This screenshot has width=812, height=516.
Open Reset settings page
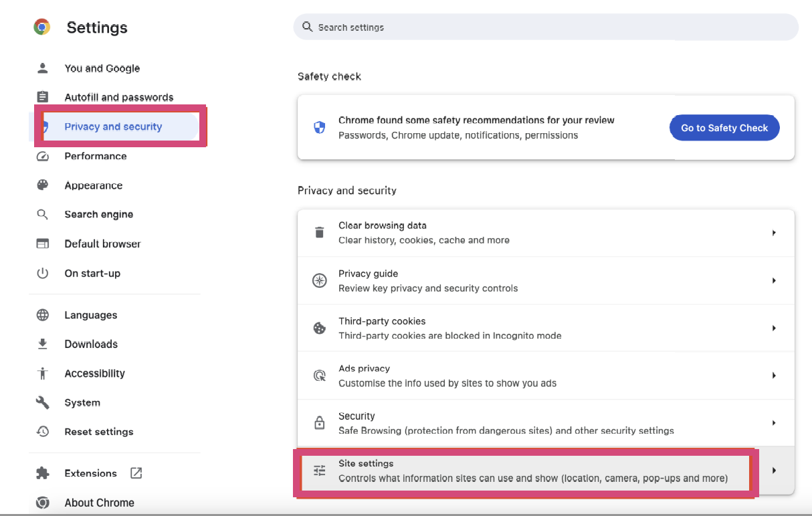(x=99, y=432)
